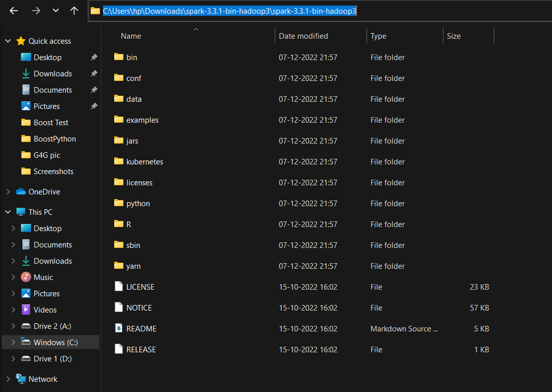This screenshot has width=552, height=392.
Task: Open recent locations dropdown chevron
Action: pos(56,11)
